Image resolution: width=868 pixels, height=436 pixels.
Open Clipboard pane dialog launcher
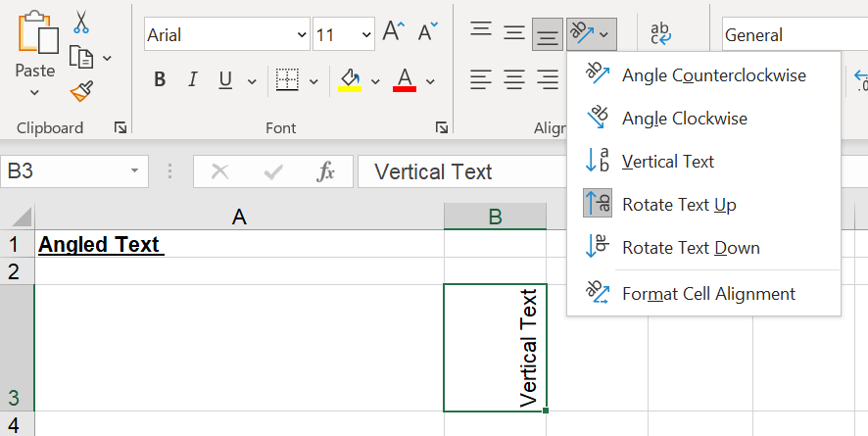click(120, 127)
